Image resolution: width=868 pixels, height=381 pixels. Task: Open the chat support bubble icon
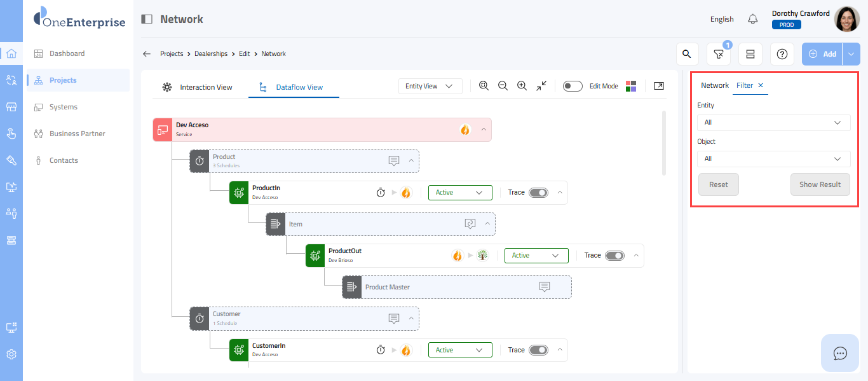tap(840, 353)
